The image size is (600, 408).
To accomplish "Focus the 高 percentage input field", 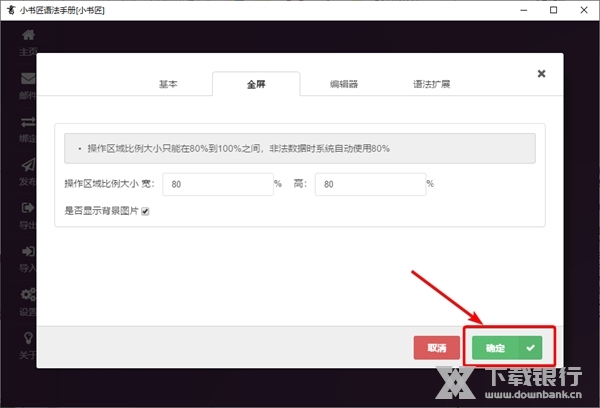I will [370, 184].
